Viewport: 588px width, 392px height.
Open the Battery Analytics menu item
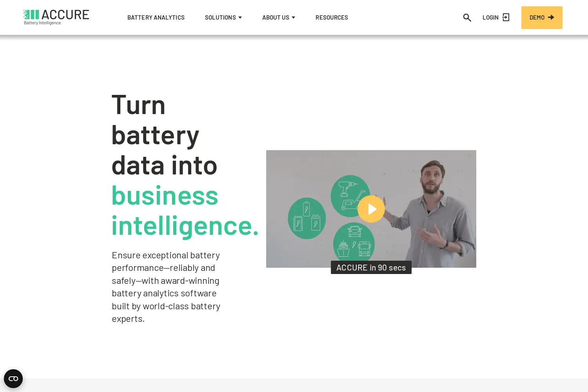[x=156, y=18]
